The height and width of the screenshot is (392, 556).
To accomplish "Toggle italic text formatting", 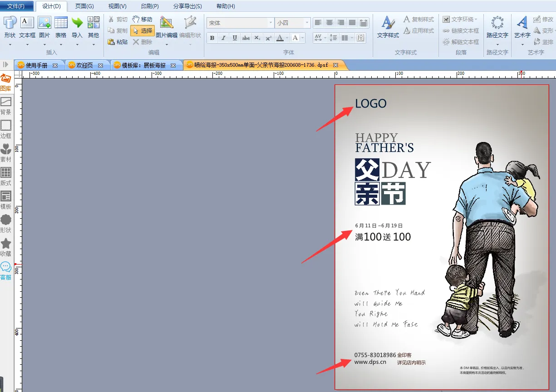I will click(x=223, y=38).
